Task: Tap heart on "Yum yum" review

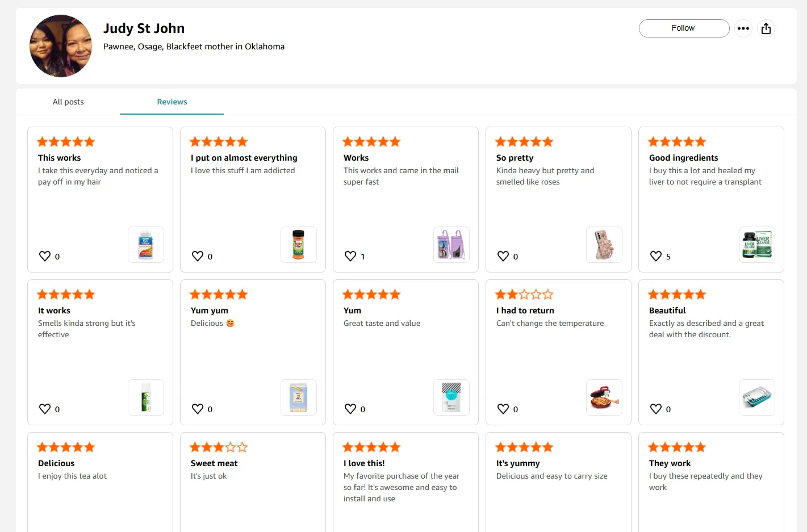Action: click(x=198, y=409)
